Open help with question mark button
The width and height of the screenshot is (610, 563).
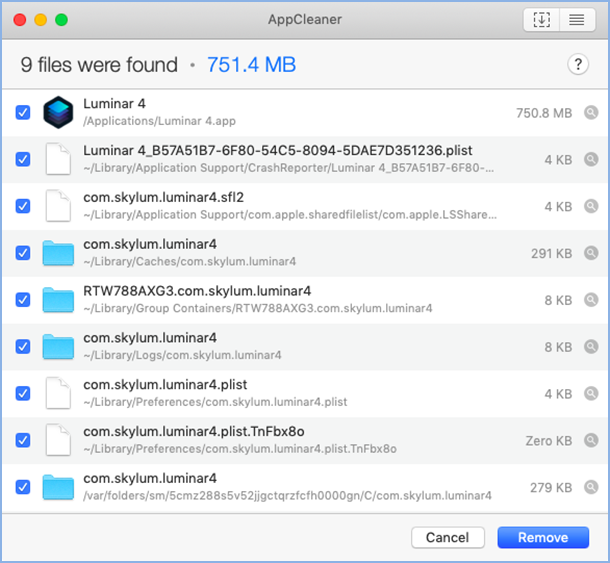(578, 64)
